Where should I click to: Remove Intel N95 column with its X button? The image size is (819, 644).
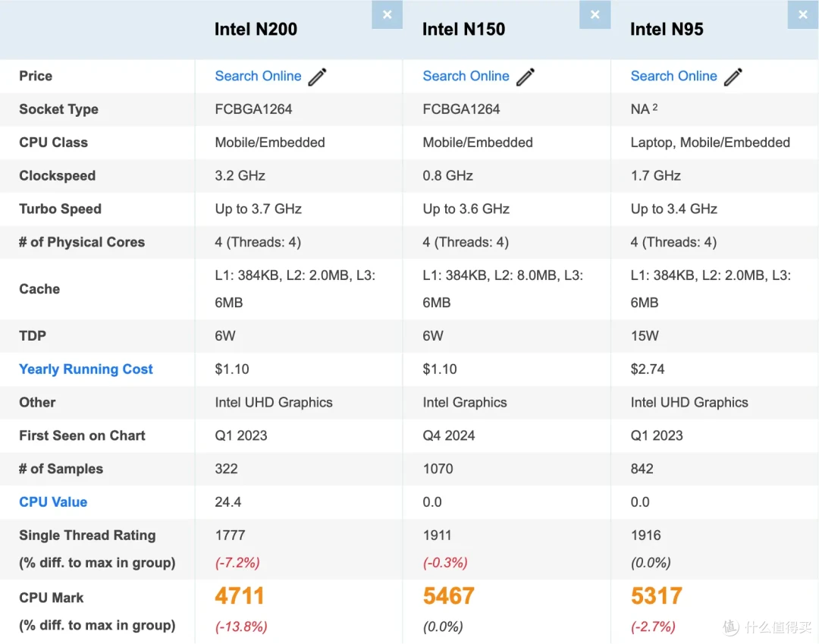coord(803,14)
